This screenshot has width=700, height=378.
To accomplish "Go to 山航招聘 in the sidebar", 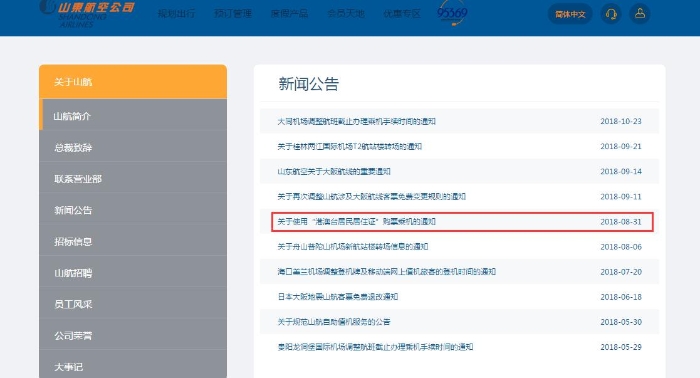I will [133, 273].
